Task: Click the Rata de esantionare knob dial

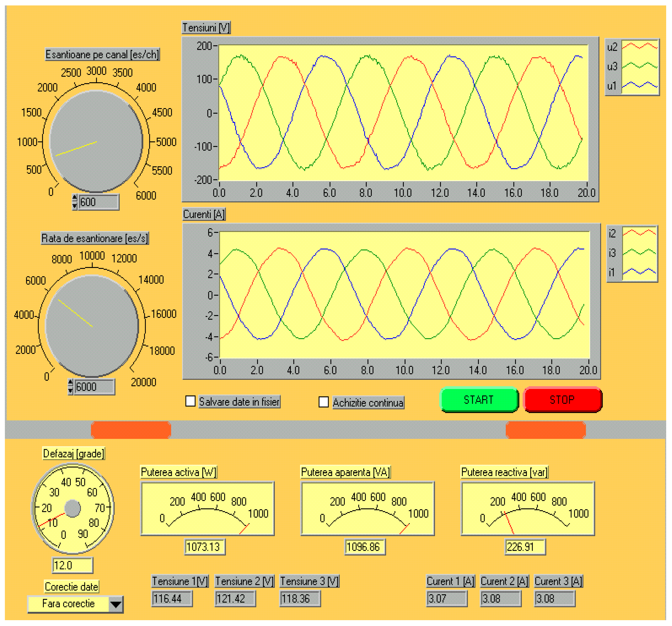Action: pos(92,326)
